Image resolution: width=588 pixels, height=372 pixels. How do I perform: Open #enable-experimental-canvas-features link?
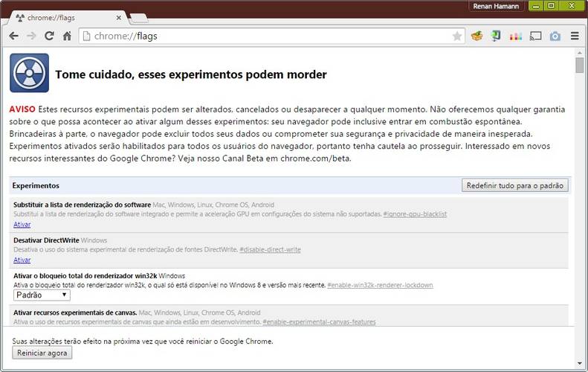pyautogui.click(x=319, y=322)
